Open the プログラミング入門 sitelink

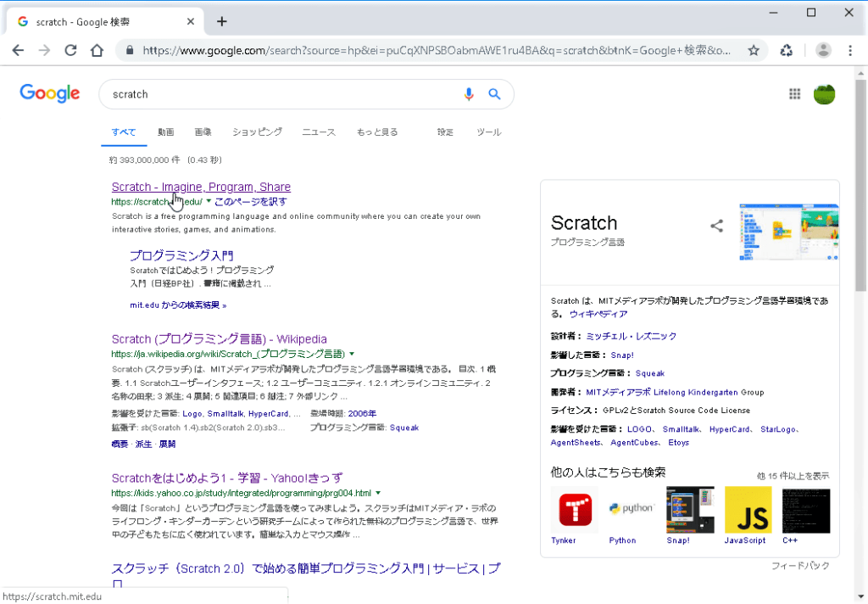181,255
